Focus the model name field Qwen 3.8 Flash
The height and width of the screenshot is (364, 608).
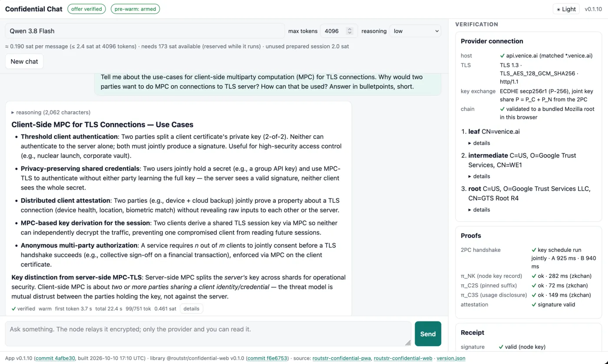[x=145, y=31]
